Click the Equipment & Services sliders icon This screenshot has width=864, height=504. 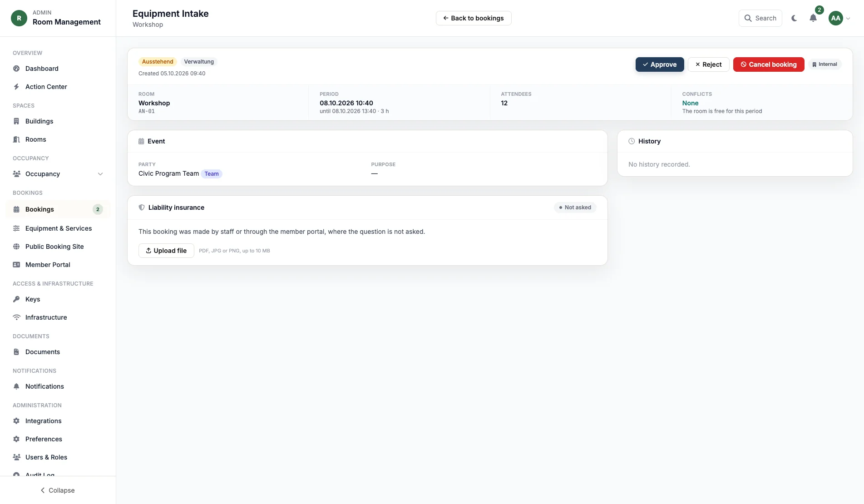(16, 228)
